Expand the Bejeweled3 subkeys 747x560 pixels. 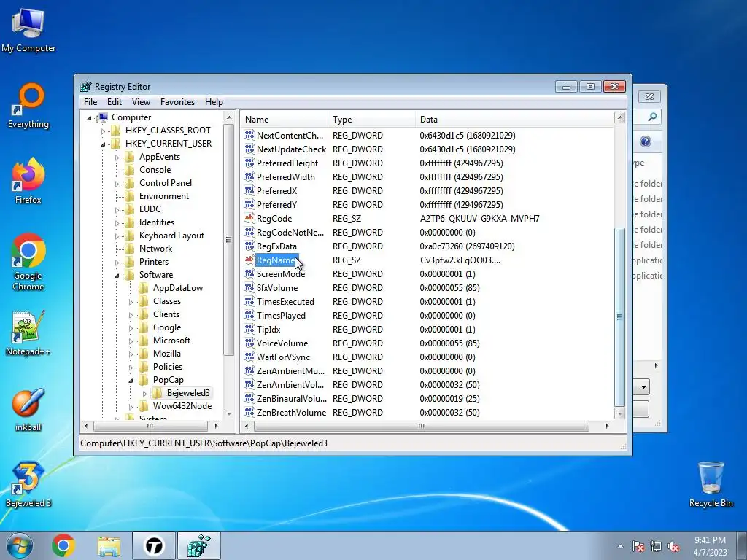pyautogui.click(x=144, y=393)
